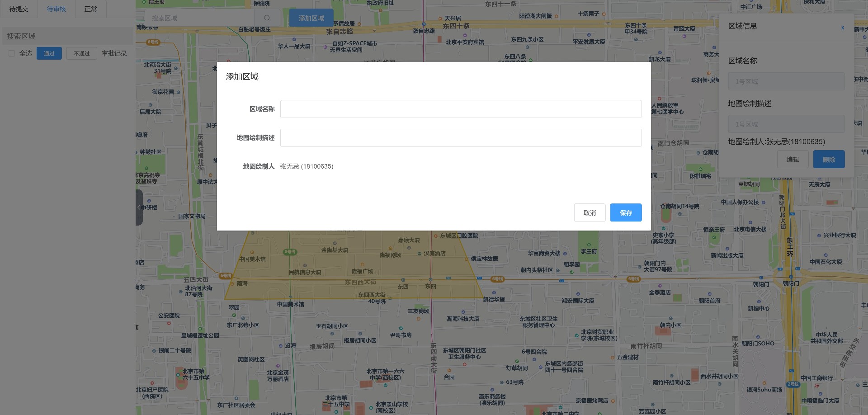The width and height of the screenshot is (868, 415).
Task: Click the blue 通过 button
Action: [49, 53]
